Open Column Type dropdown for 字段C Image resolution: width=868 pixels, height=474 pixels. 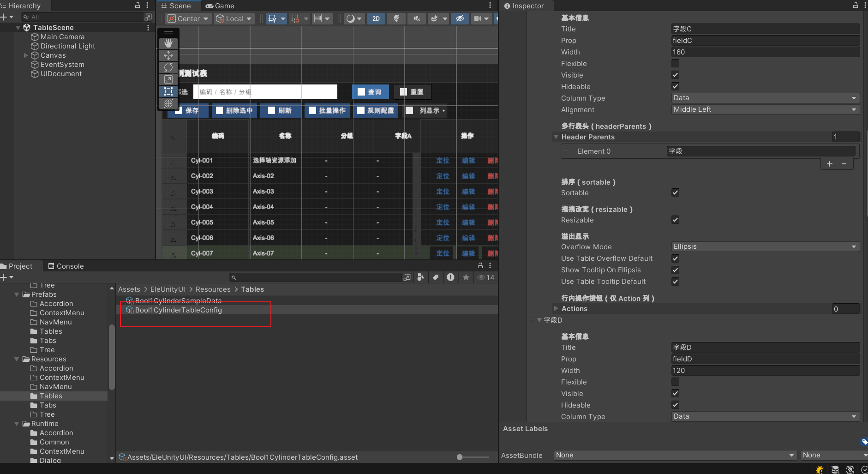tap(765, 98)
